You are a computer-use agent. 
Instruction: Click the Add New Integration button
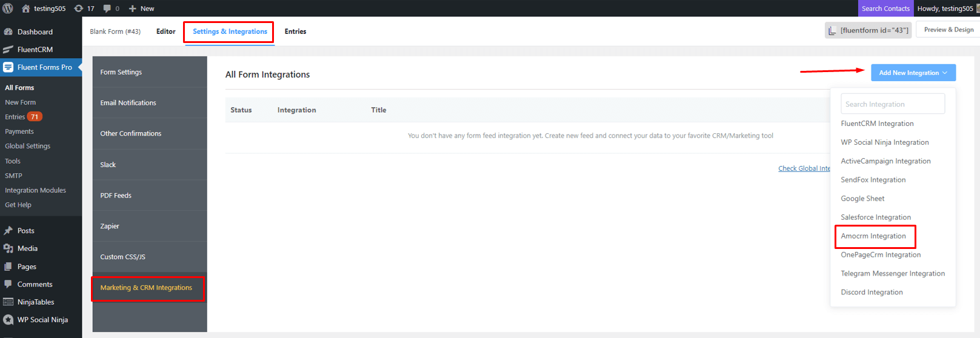pyautogui.click(x=913, y=73)
